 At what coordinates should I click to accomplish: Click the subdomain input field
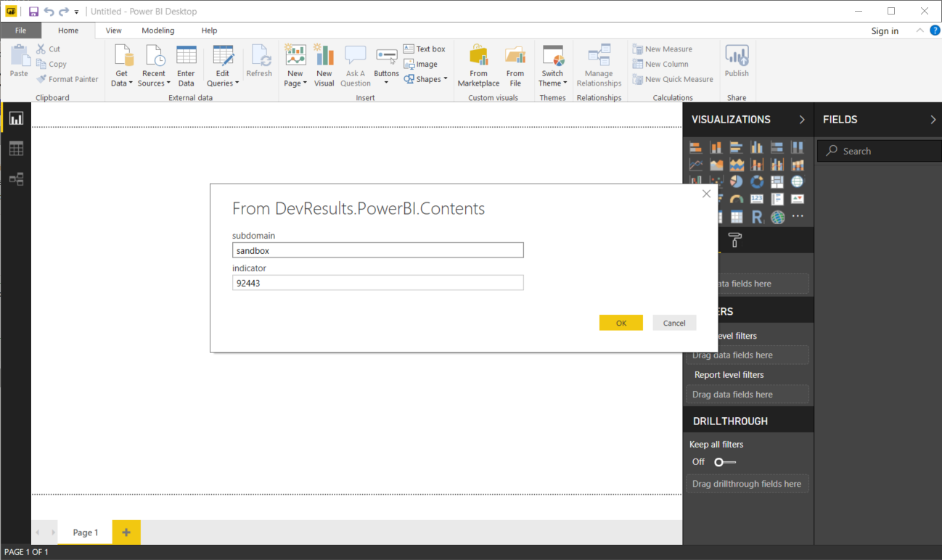(377, 250)
